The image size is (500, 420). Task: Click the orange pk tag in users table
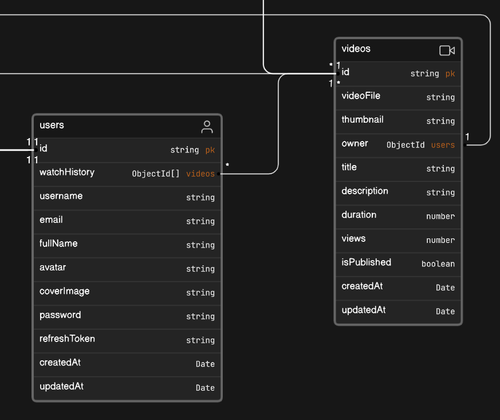(210, 150)
